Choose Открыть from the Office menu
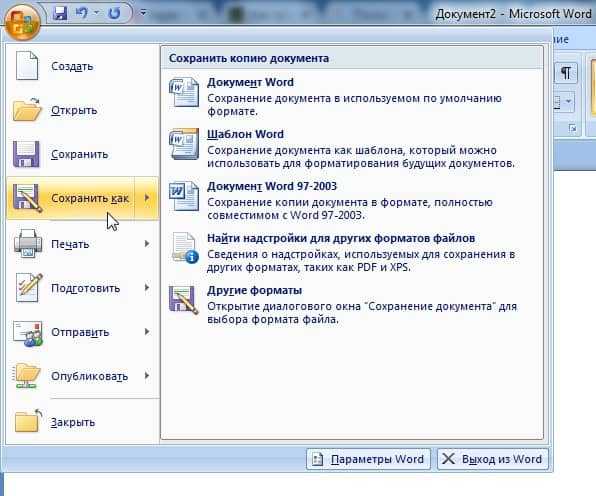The width and height of the screenshot is (596, 496). tap(83, 110)
